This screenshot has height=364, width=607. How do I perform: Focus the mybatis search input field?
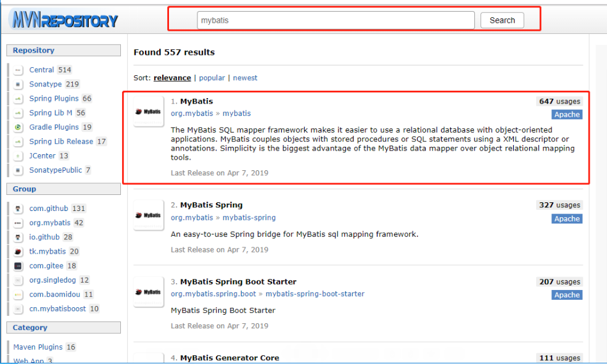336,20
